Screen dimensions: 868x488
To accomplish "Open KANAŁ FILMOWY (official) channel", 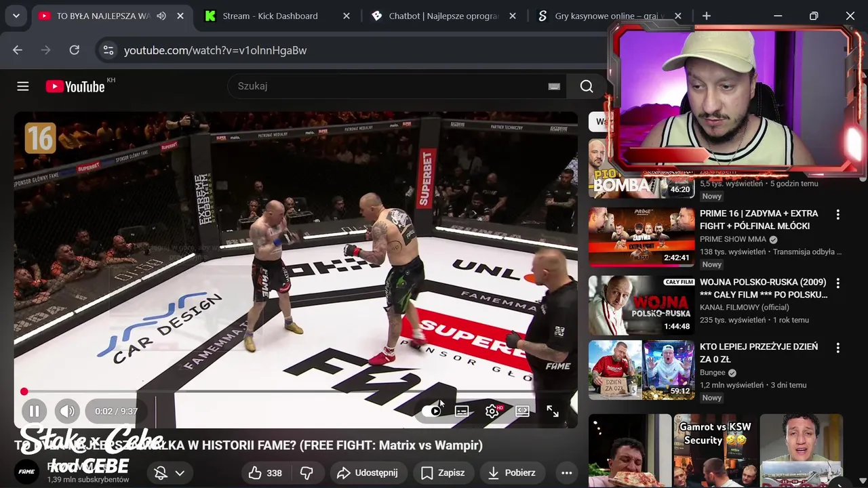I will click(x=745, y=307).
